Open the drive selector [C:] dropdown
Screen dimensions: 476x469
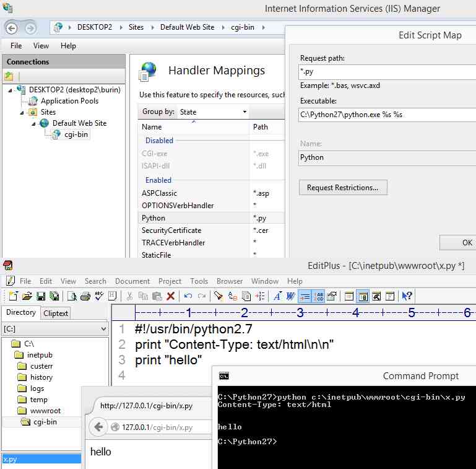pyautogui.click(x=56, y=329)
